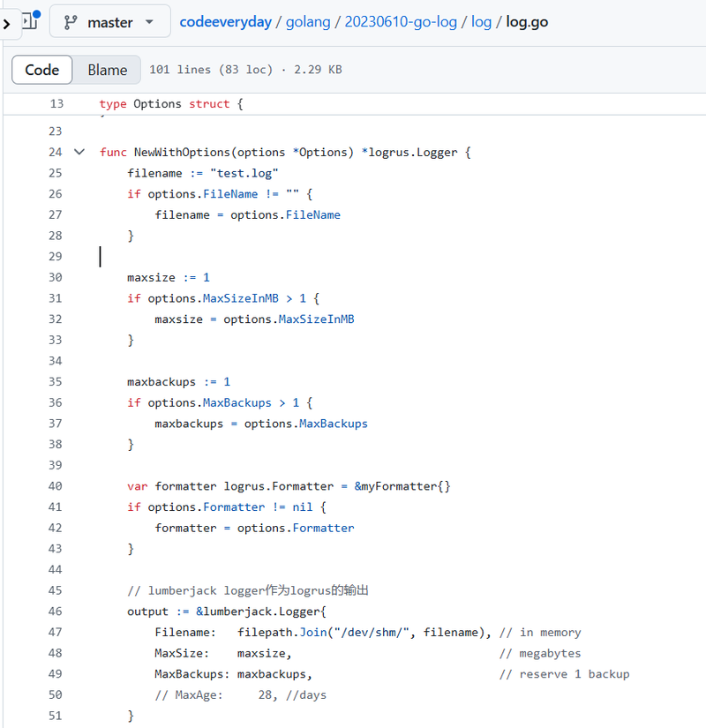Click MaxSizeInMB symbol on line 31

pos(241,298)
